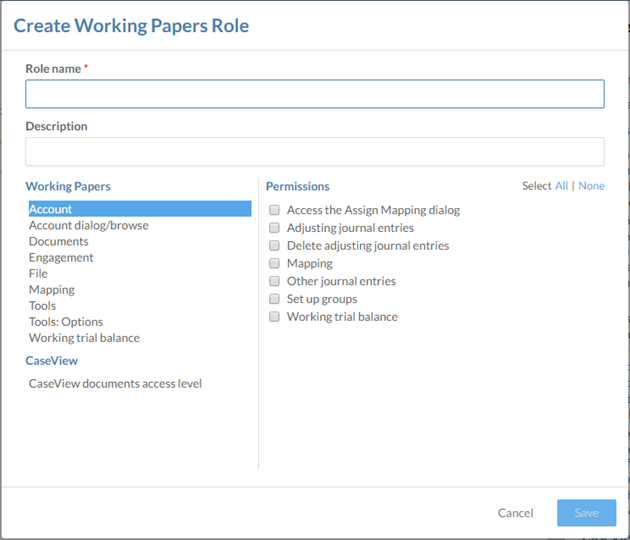The image size is (630, 540).
Task: Click the Select All permissions link
Action: [561, 186]
